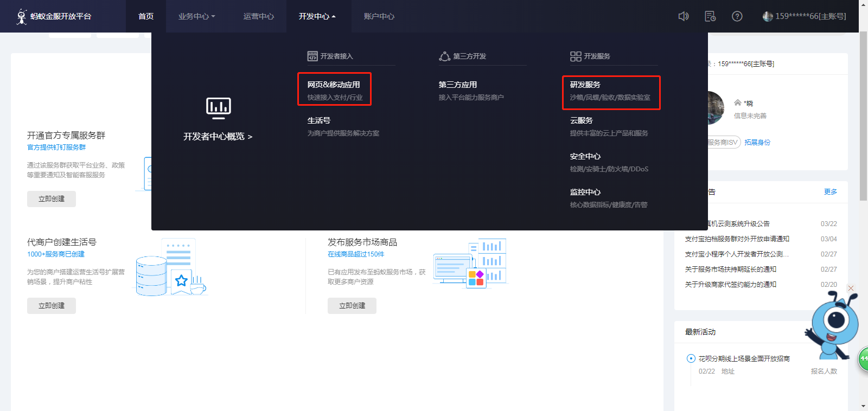Click the user profile photo thumbnail
Image resolution: width=868 pixels, height=411 pixels.
click(x=716, y=107)
